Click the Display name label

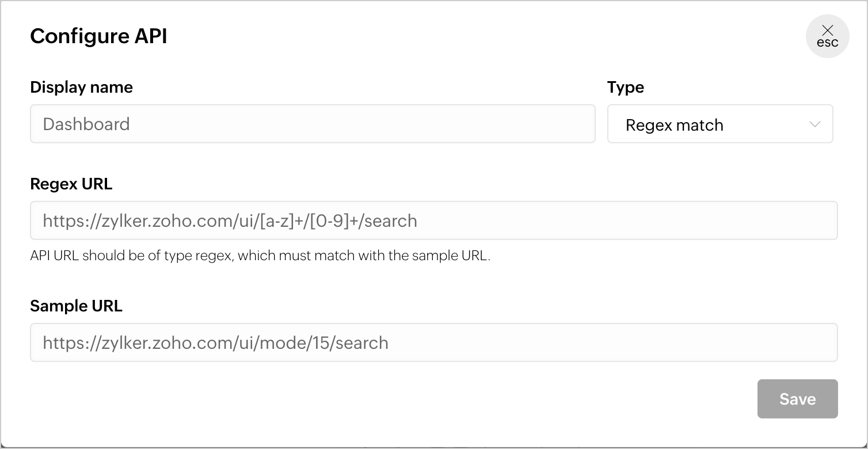(81, 87)
